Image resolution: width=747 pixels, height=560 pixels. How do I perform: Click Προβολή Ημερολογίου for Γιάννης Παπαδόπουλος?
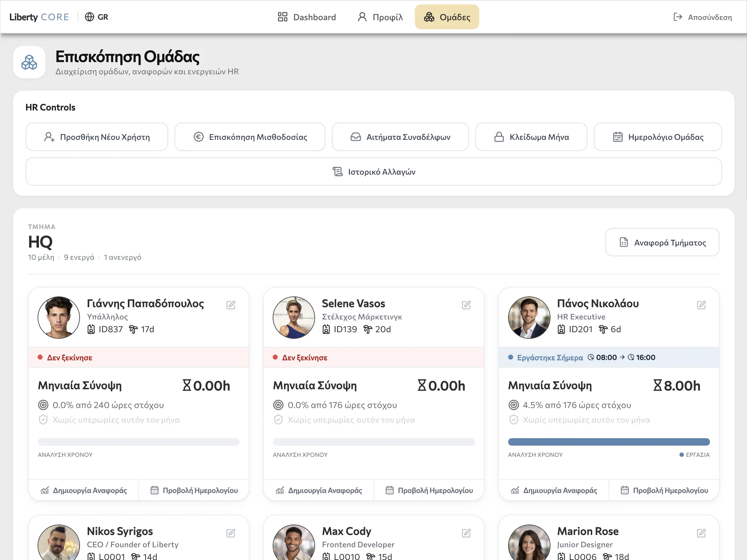[x=194, y=490]
